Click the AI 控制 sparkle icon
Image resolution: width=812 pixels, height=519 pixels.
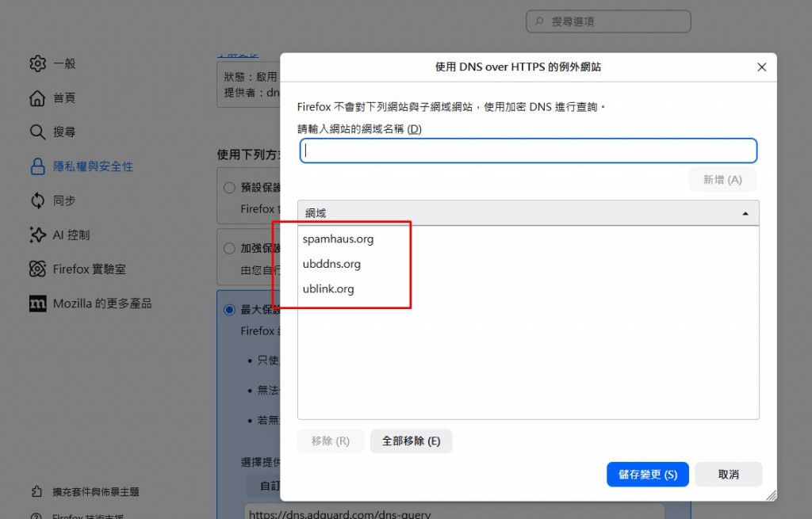click(x=37, y=235)
